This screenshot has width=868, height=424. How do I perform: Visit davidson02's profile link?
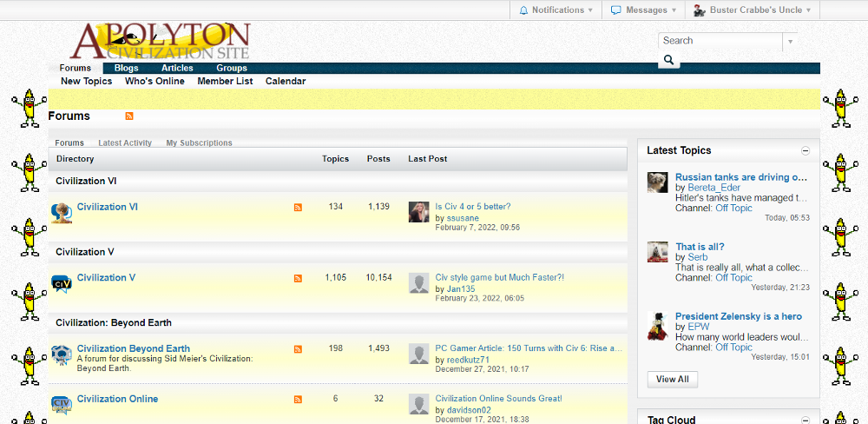click(469, 410)
